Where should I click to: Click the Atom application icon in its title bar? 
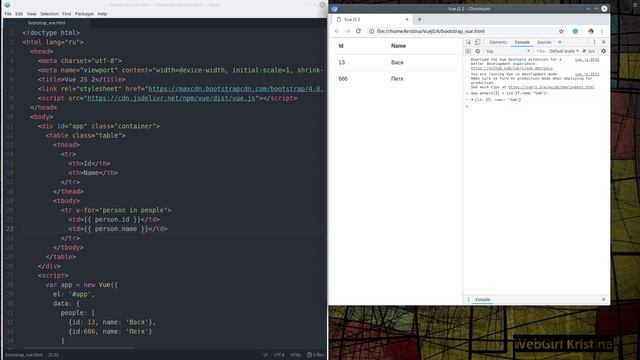[x=7, y=5]
